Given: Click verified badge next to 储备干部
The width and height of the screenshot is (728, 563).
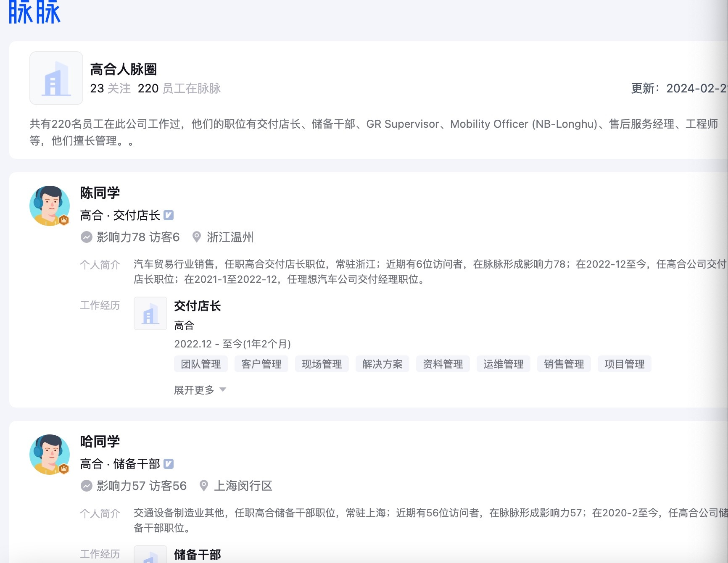Looking at the screenshot, I should click(x=169, y=464).
